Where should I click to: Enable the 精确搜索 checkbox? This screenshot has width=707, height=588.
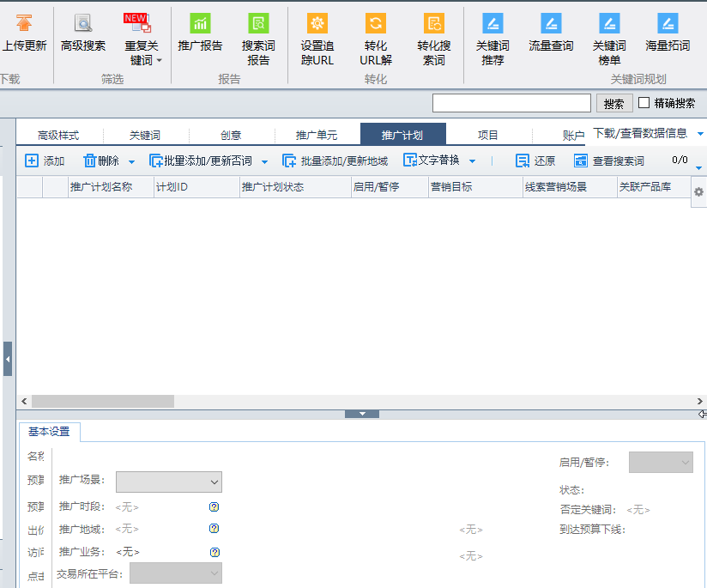644,103
